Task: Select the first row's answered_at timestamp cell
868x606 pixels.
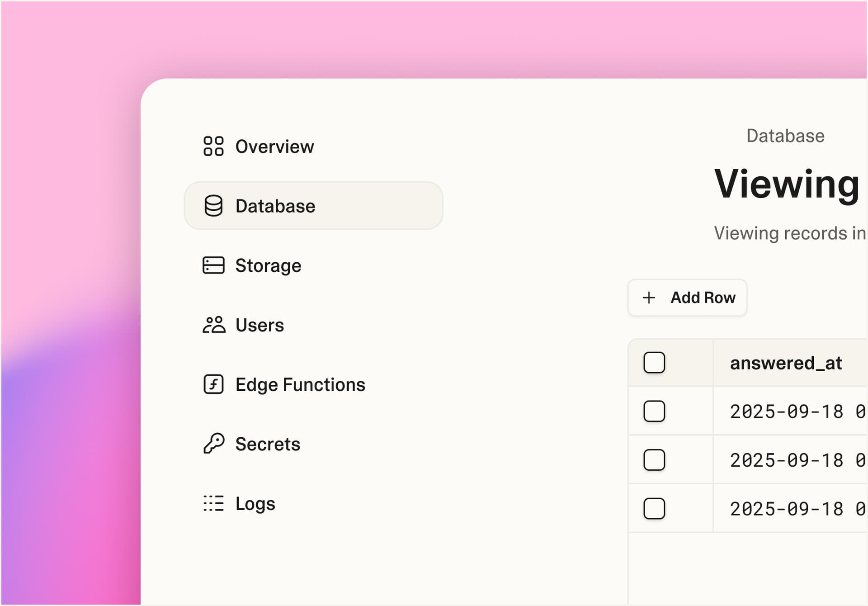Action: tap(797, 412)
